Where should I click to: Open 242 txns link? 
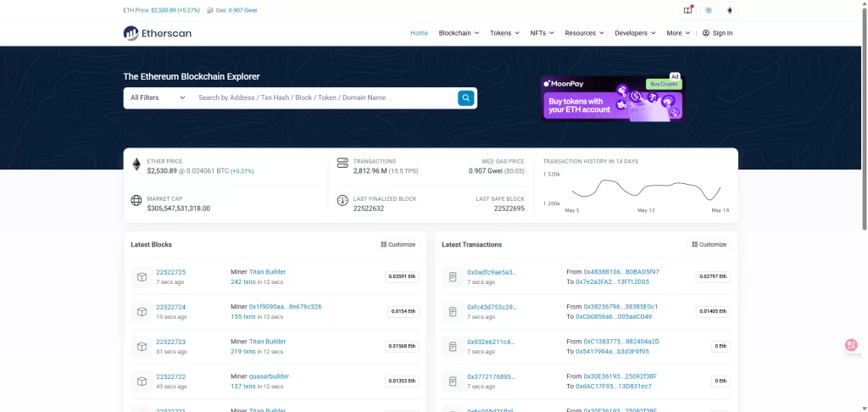(x=243, y=281)
